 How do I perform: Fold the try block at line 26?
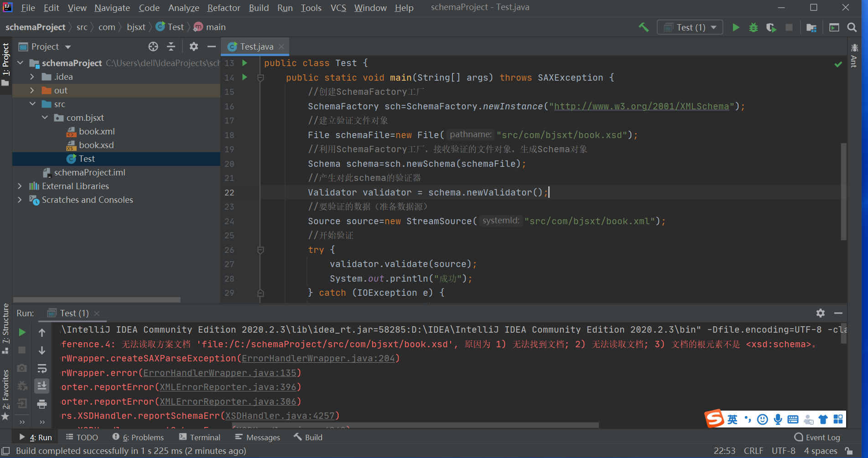coord(260,250)
